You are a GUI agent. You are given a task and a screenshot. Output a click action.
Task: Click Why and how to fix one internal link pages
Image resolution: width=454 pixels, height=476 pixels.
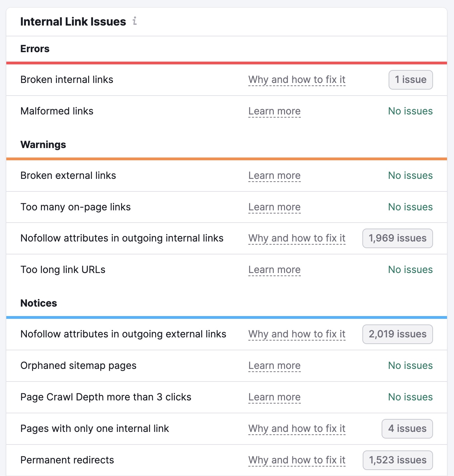pyautogui.click(x=297, y=428)
